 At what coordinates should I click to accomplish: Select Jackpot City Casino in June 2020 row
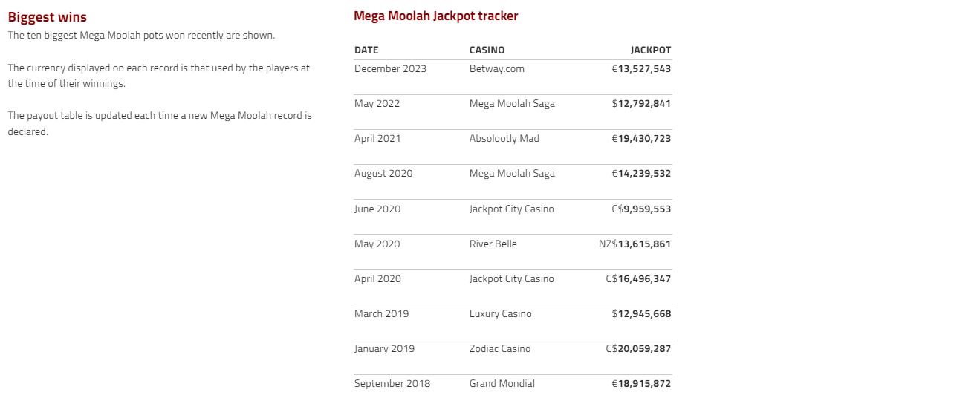[511, 209]
